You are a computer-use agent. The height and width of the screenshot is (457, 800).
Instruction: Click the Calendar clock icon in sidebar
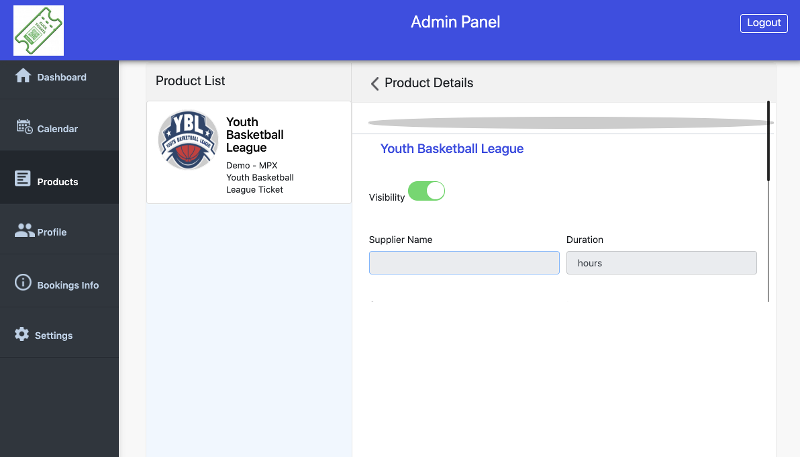tap(24, 126)
